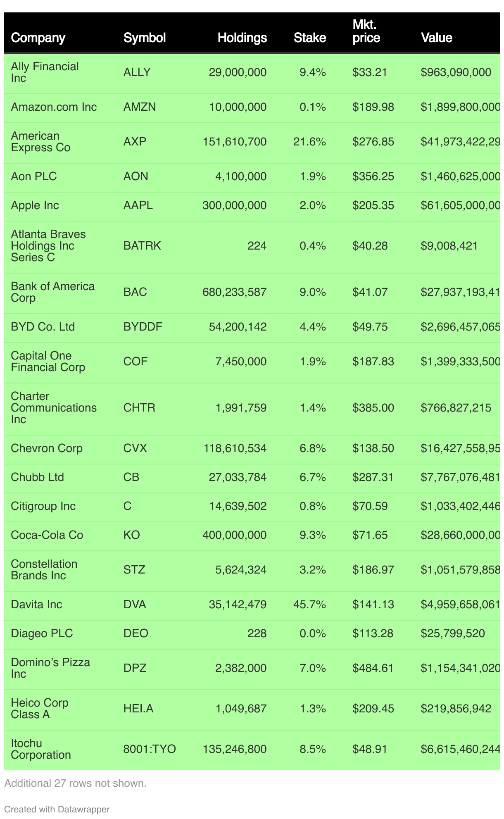The image size is (504, 819).
Task: Click Domino's Pizza Inc price $484.61
Action: [x=373, y=668]
